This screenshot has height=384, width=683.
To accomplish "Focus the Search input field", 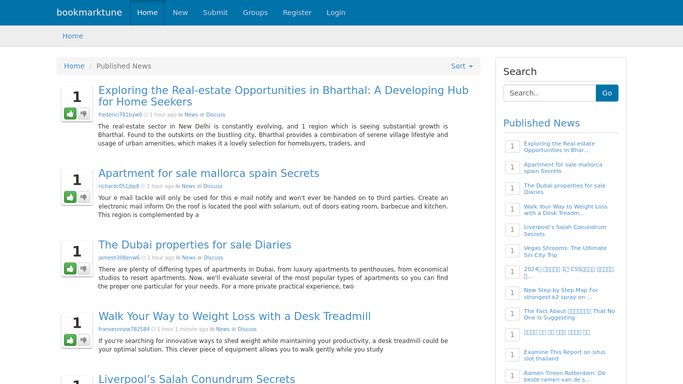I will 550,93.
